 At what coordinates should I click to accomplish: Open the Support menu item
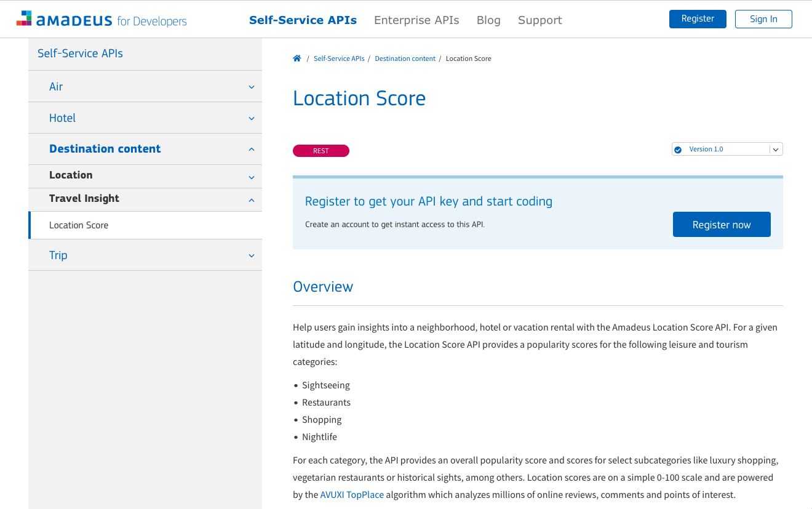[540, 20]
